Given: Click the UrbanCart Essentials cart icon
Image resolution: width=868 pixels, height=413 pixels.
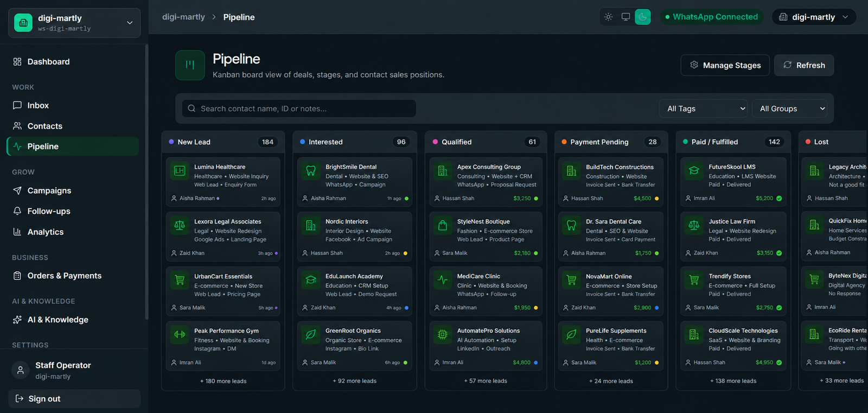Looking at the screenshot, I should [180, 280].
